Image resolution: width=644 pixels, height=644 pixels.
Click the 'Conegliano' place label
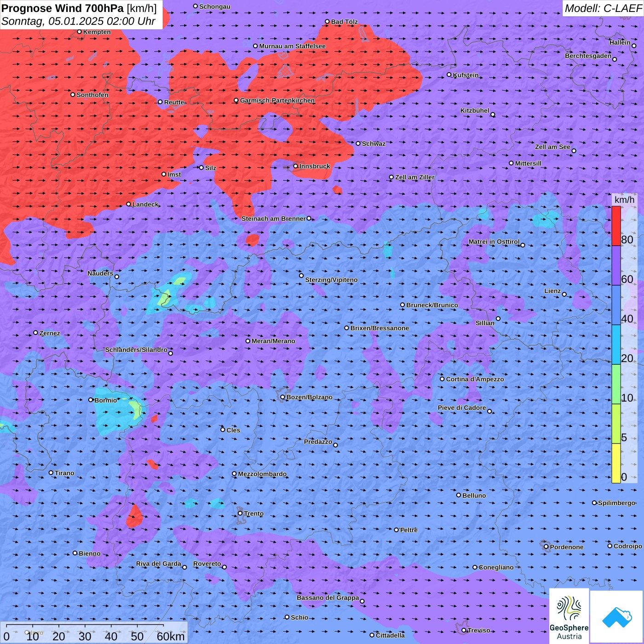[x=496, y=567]
